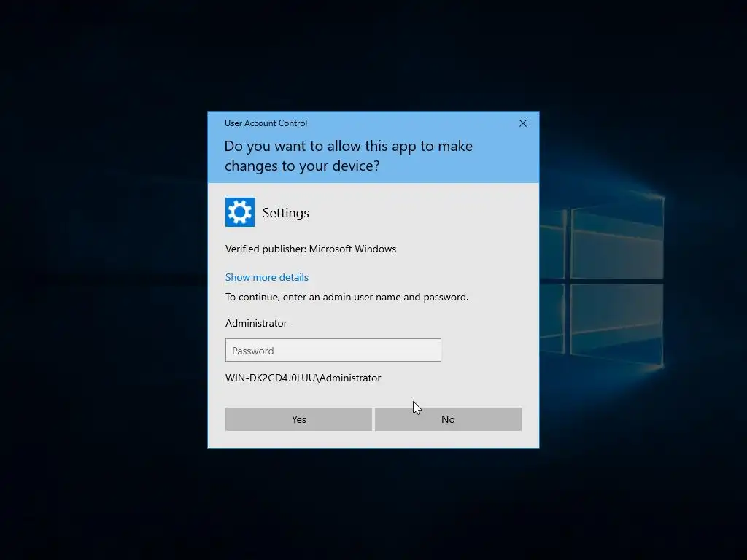This screenshot has height=560, width=747.
Task: Focus the Password input field
Action: pos(333,350)
